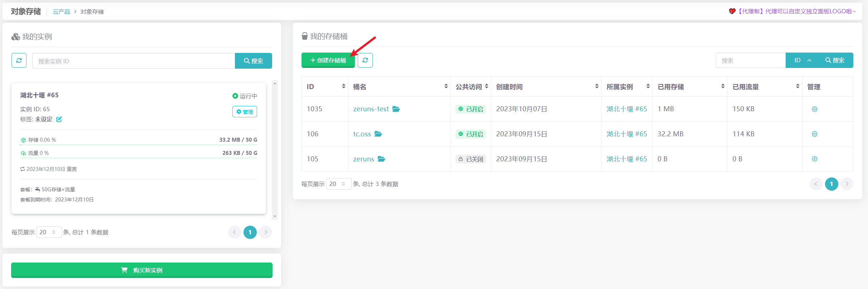
Task: Sort buckets by 桶名 column
Action: 446,86
